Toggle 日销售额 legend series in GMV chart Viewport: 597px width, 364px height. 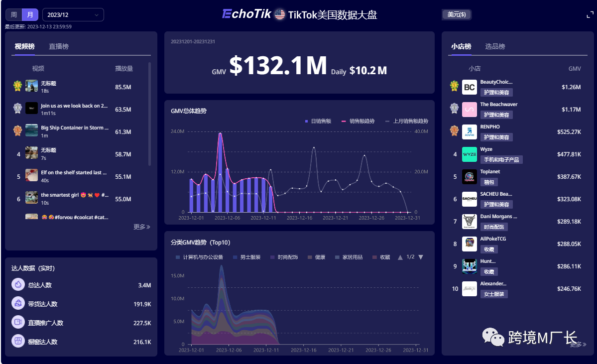tap(318, 121)
